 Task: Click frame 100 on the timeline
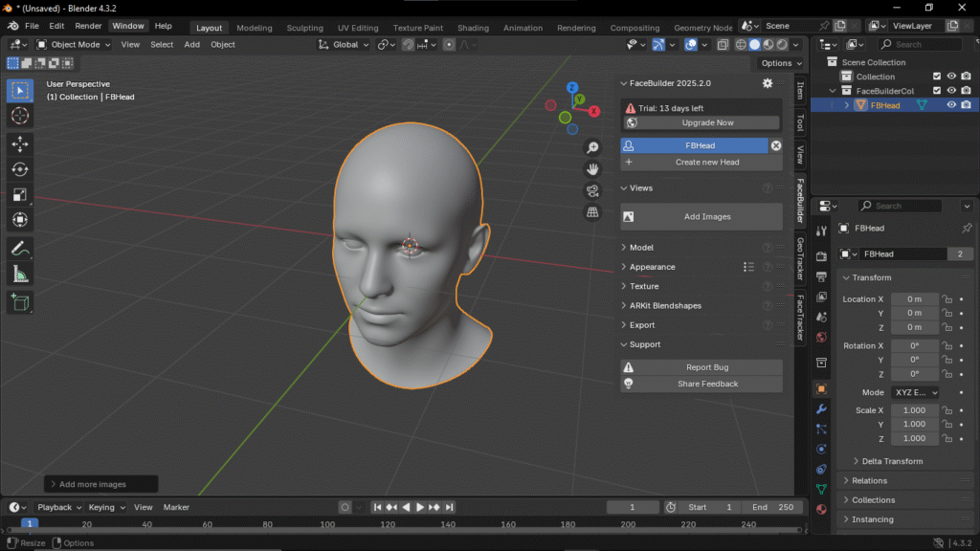point(327,524)
